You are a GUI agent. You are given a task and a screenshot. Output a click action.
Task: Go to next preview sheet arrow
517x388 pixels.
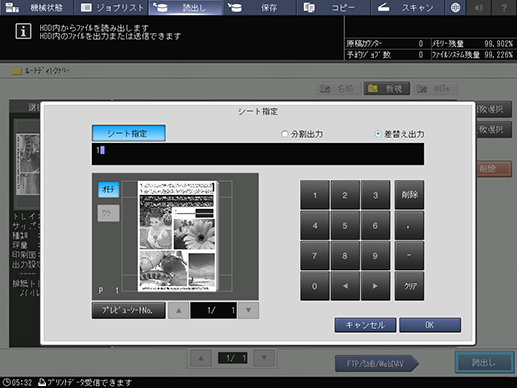pos(248,310)
